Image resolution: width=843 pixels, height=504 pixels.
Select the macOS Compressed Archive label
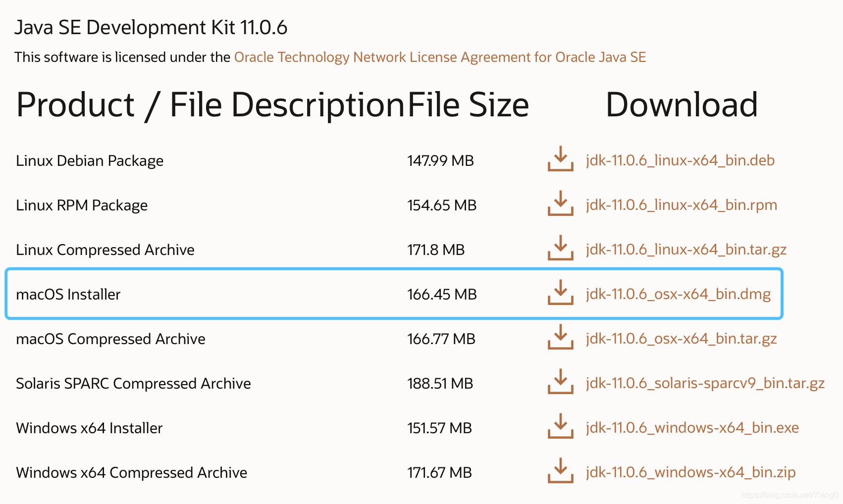pos(110,339)
